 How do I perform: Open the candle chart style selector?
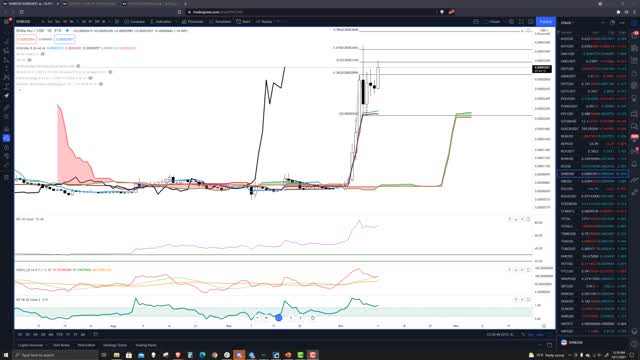(x=116, y=21)
